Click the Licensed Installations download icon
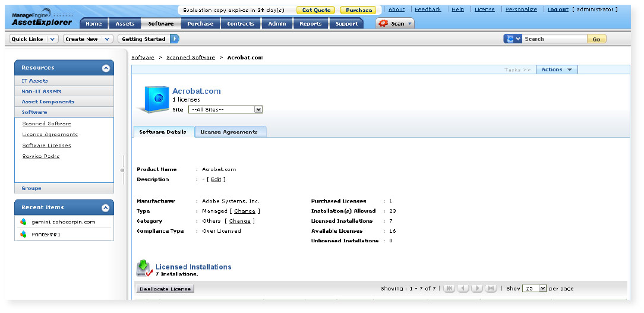Screen dimensions: 644x313 pos(144,268)
